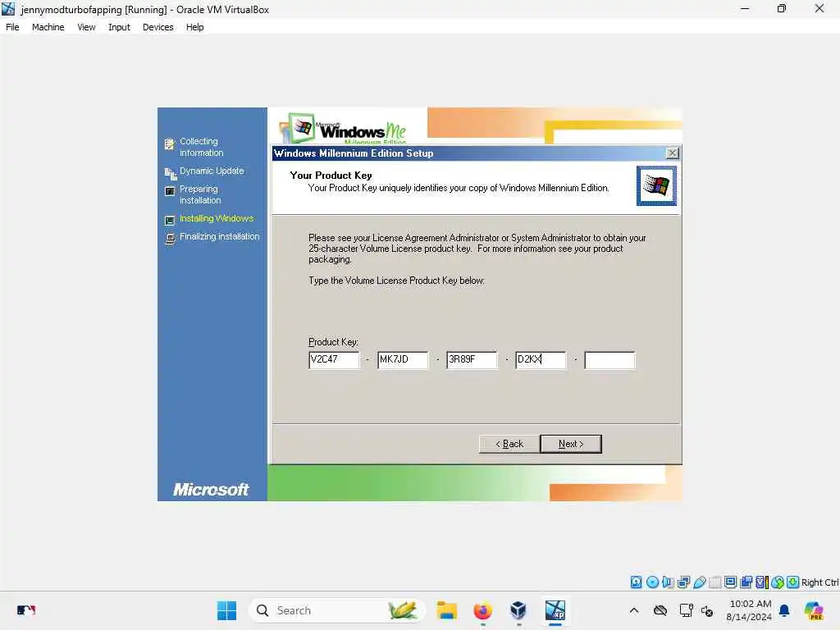Click the hard disk activity status icon
This screenshot has height=630, width=840.
click(x=636, y=582)
